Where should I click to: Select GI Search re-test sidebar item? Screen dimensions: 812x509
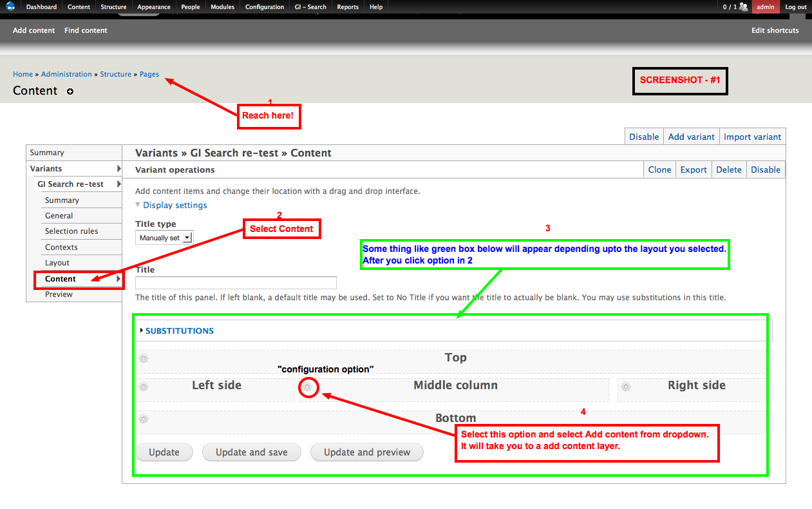click(78, 184)
